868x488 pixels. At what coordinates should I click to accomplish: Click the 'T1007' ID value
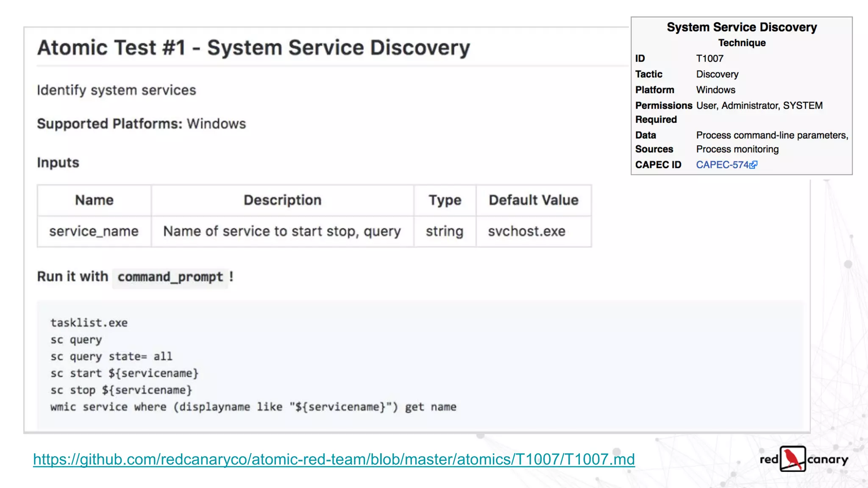tap(709, 58)
